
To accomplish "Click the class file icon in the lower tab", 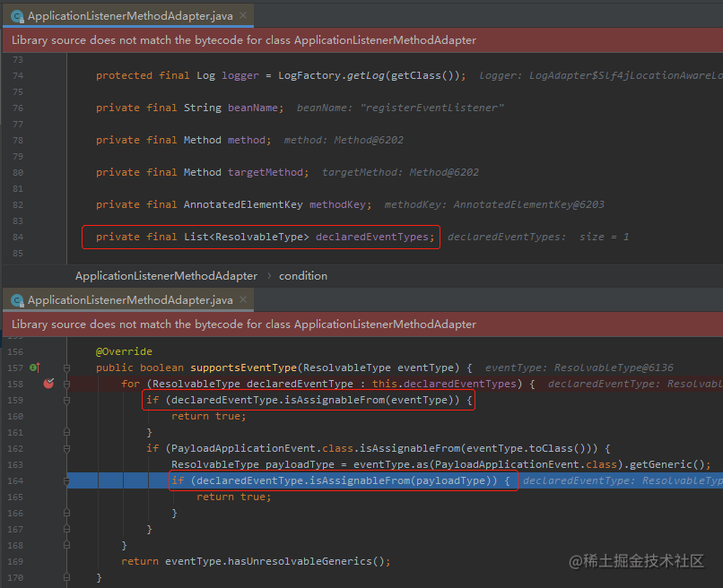I will coord(18,301).
